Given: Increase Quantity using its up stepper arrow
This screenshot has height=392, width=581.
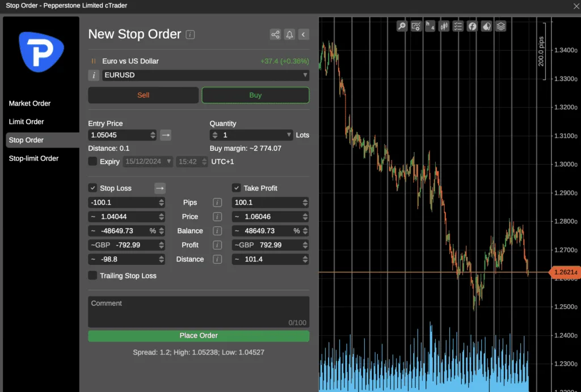Looking at the screenshot, I should [215, 132].
